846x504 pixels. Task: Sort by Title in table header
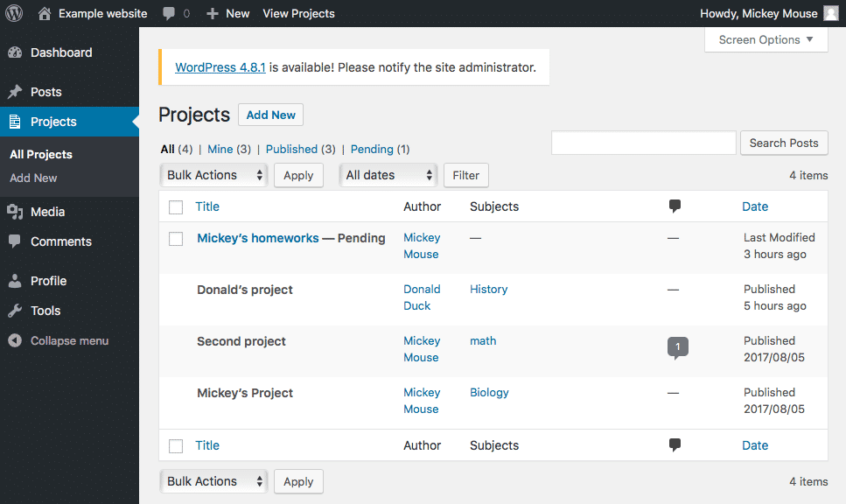pos(207,206)
